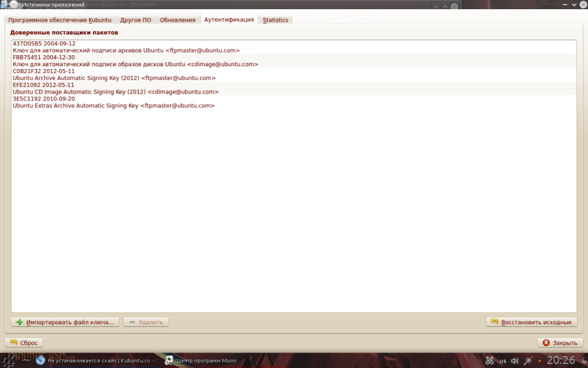
Task: Click the Chromium icon in the taskbar
Action: pos(41,361)
